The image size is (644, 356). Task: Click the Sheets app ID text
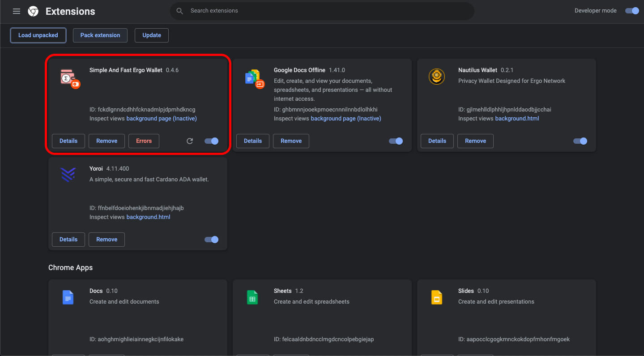pos(324,339)
